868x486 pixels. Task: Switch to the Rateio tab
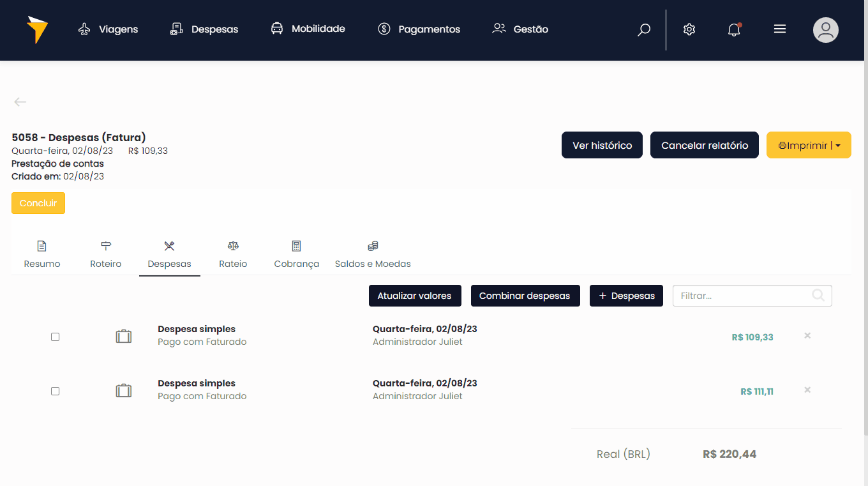[x=233, y=255]
